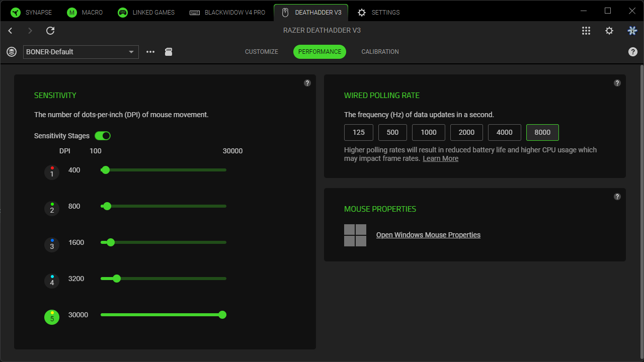Select DPI stage 3 badge
The height and width of the screenshot is (362, 644).
coord(52,245)
